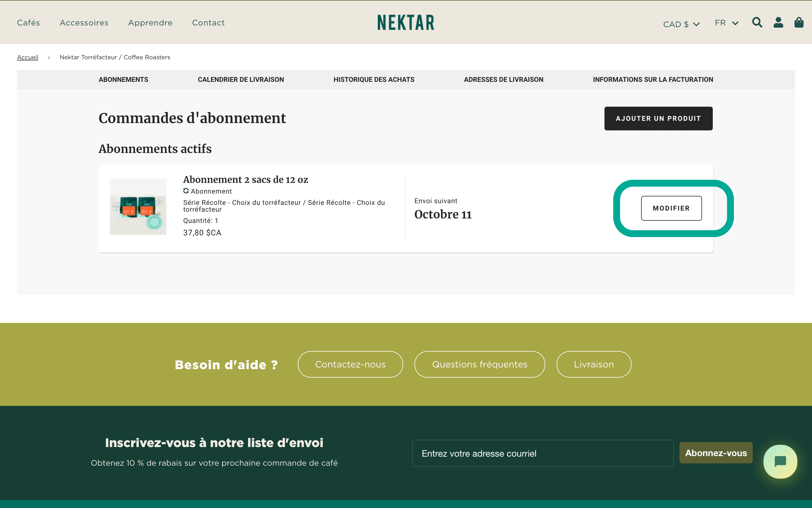The height and width of the screenshot is (508, 812).
Task: Click the 37,80 $CA price
Action: click(202, 233)
